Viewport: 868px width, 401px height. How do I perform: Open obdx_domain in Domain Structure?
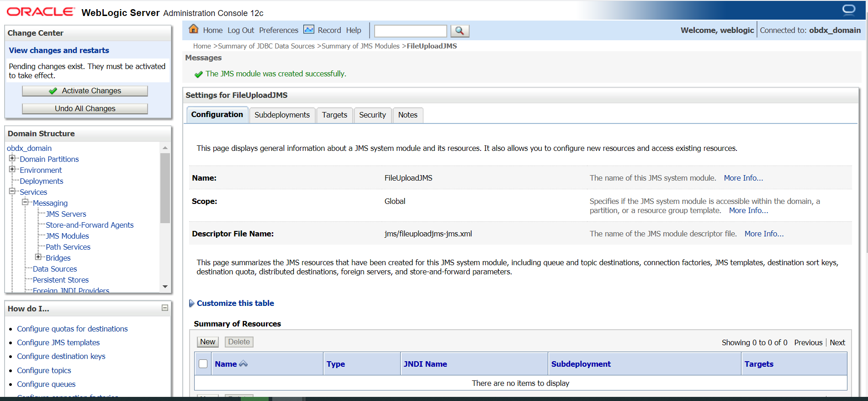(29, 148)
